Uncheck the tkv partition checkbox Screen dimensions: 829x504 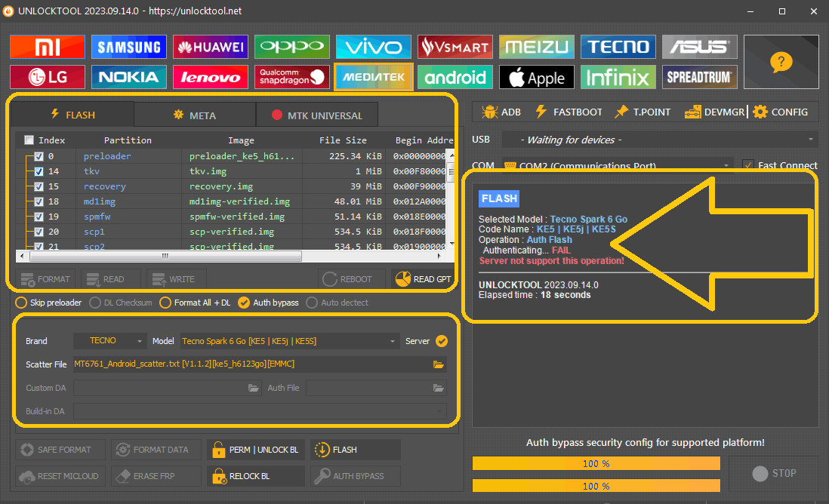click(39, 171)
